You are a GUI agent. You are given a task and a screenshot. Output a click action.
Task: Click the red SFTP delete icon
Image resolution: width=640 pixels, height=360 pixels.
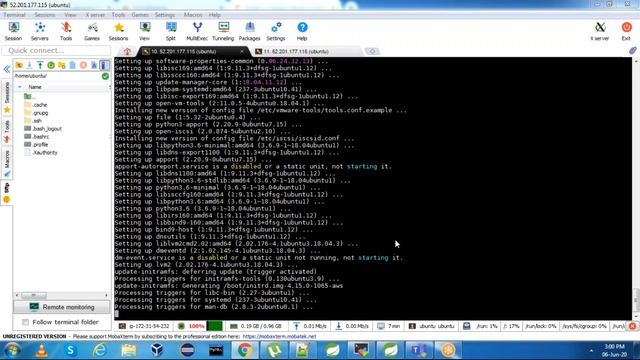click(x=83, y=65)
